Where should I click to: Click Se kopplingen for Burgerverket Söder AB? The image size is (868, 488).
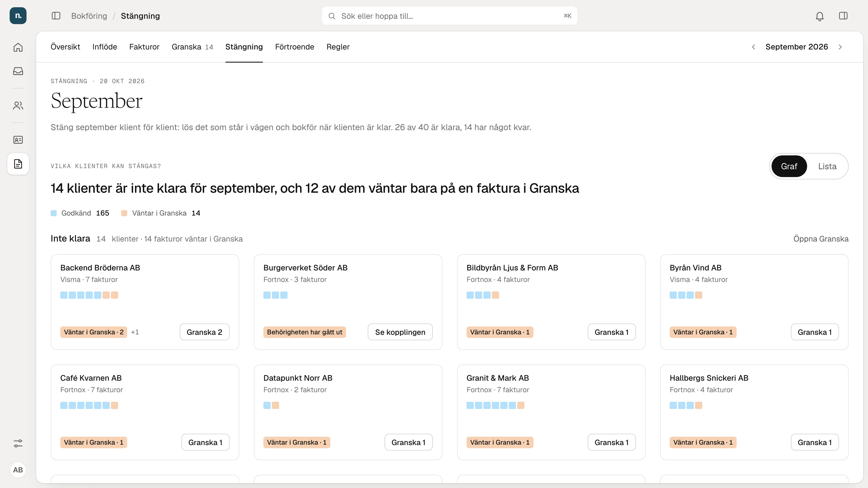click(x=400, y=332)
